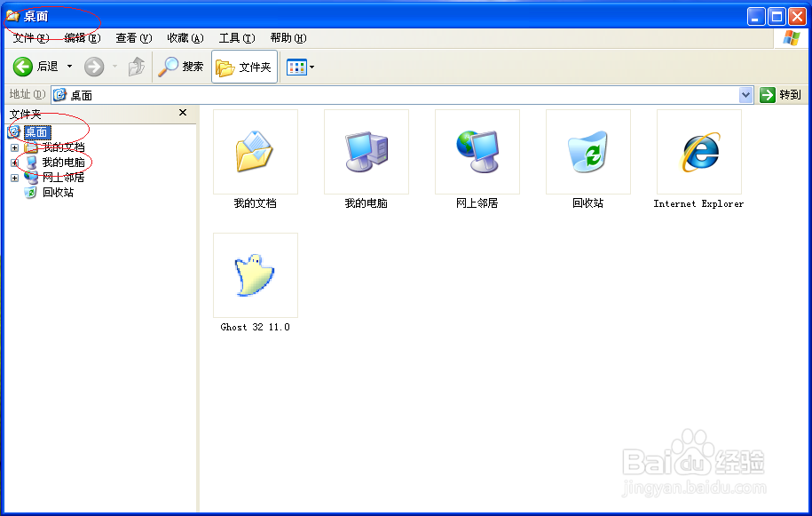Click the 回收站 recycle bin thumbnail icon
This screenshot has height=516, width=812.
click(x=587, y=152)
